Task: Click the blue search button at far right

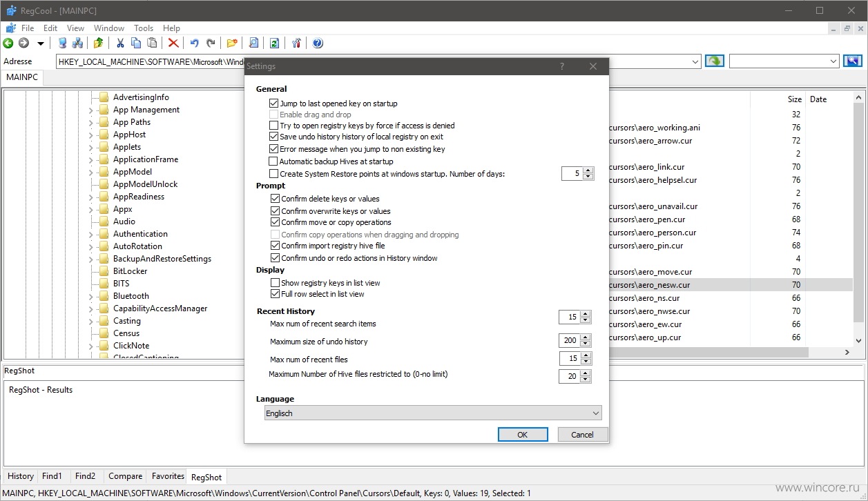Action: tap(853, 61)
